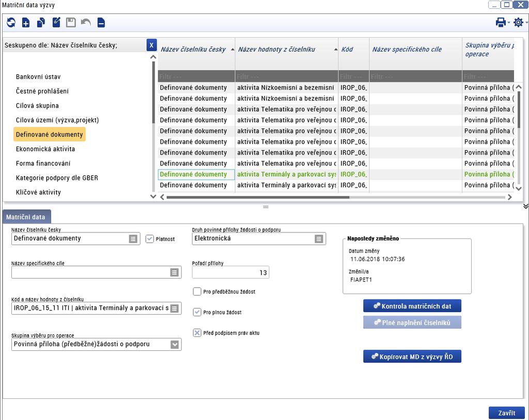This screenshot has height=420, width=529.
Task: Open the list picker for Název číselníku česky field
Action: point(133,239)
